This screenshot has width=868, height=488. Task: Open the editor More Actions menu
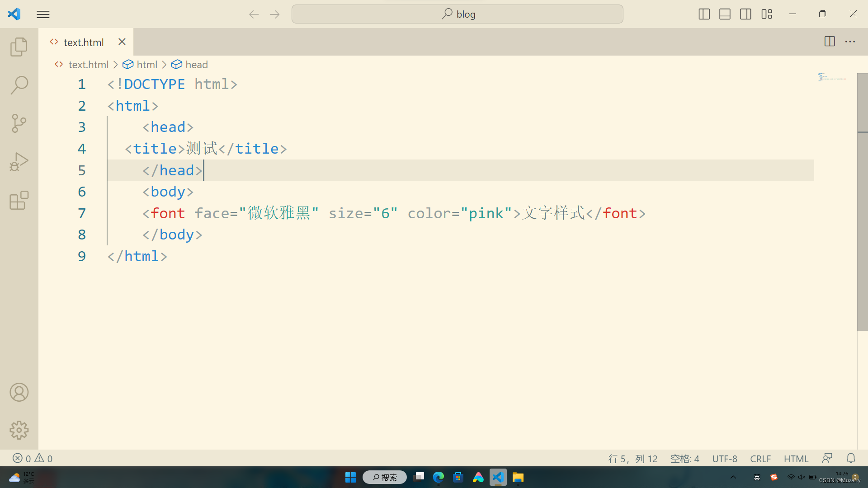pyautogui.click(x=850, y=42)
